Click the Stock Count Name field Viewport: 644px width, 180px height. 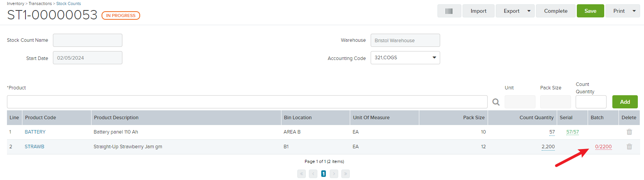pos(88,40)
